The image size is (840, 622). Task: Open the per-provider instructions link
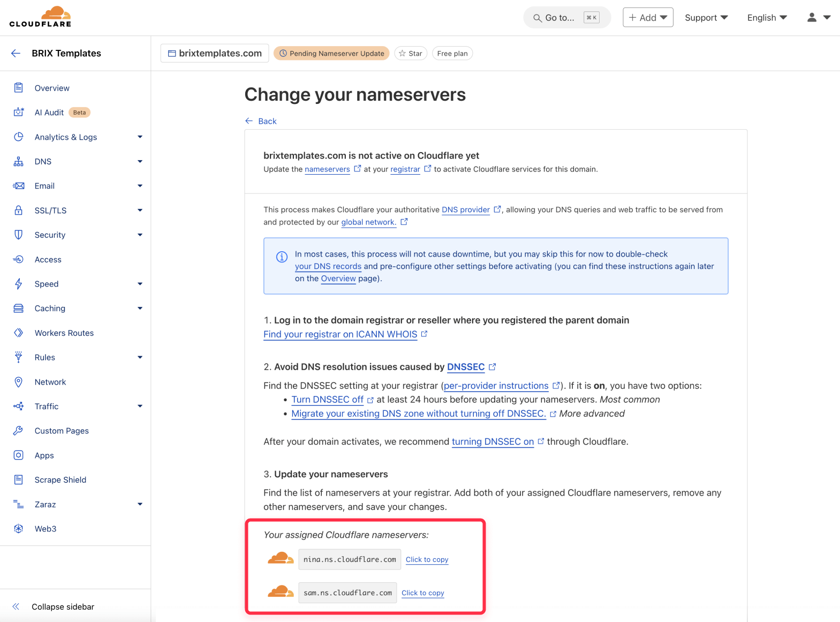(496, 386)
